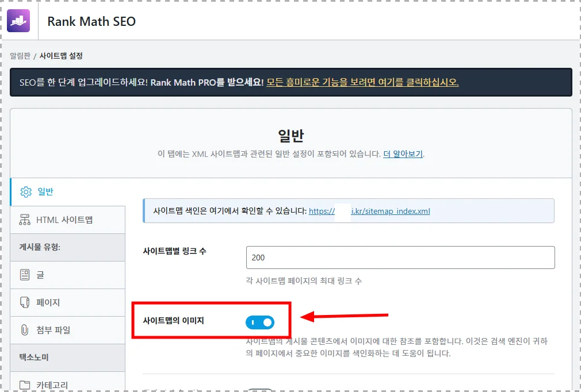This screenshot has height=392, width=581.
Task: Open the HTML 사이트맵 tab
Action: [x=68, y=220]
